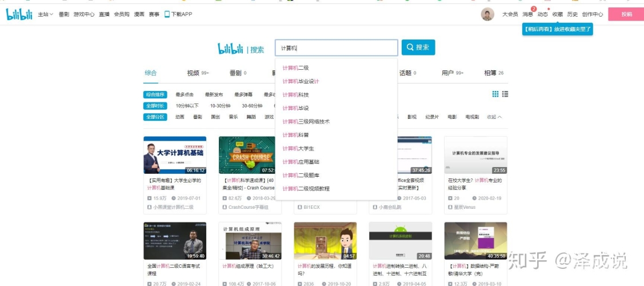Filter category to 电视剧
644x286 pixels.
pos(473,117)
